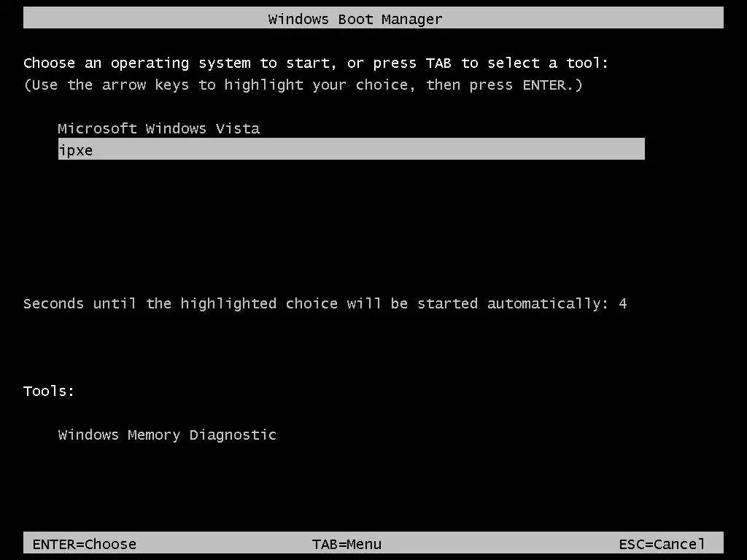Click the word TAB in the instruction line

pyautogui.click(x=438, y=63)
